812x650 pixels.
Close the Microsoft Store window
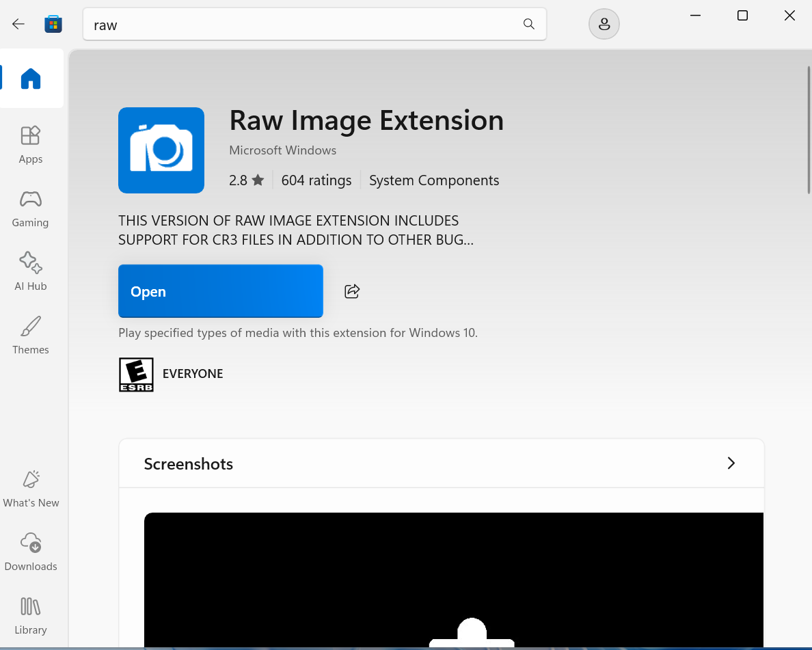pos(789,16)
